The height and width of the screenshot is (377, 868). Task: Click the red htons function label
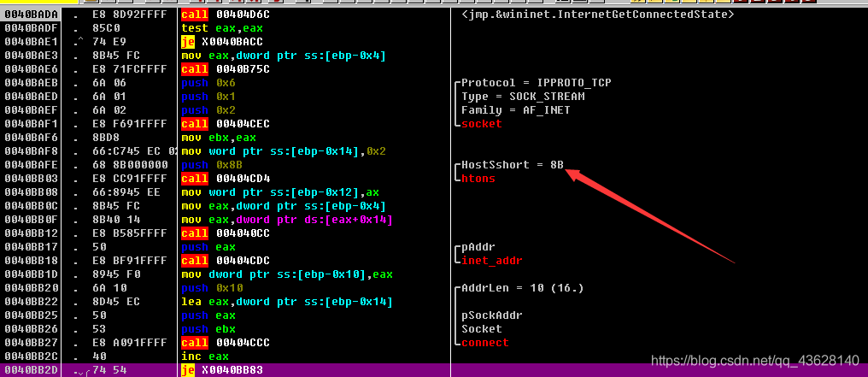(478, 178)
